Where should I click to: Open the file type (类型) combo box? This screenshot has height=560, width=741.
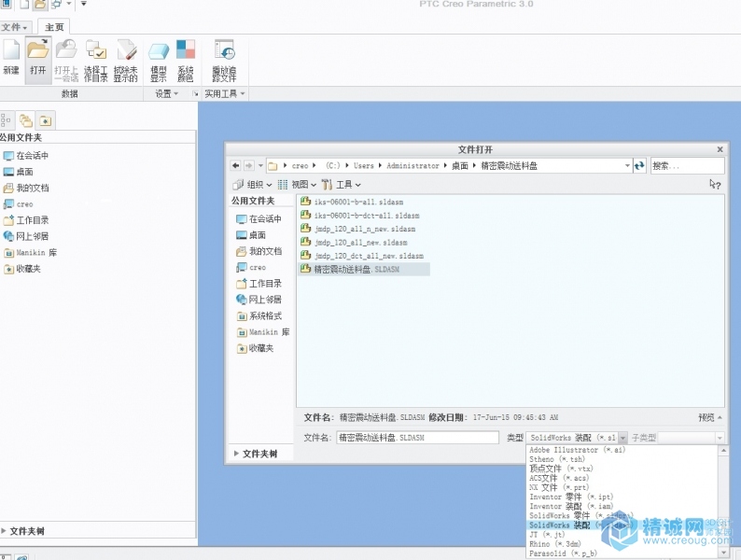click(577, 438)
